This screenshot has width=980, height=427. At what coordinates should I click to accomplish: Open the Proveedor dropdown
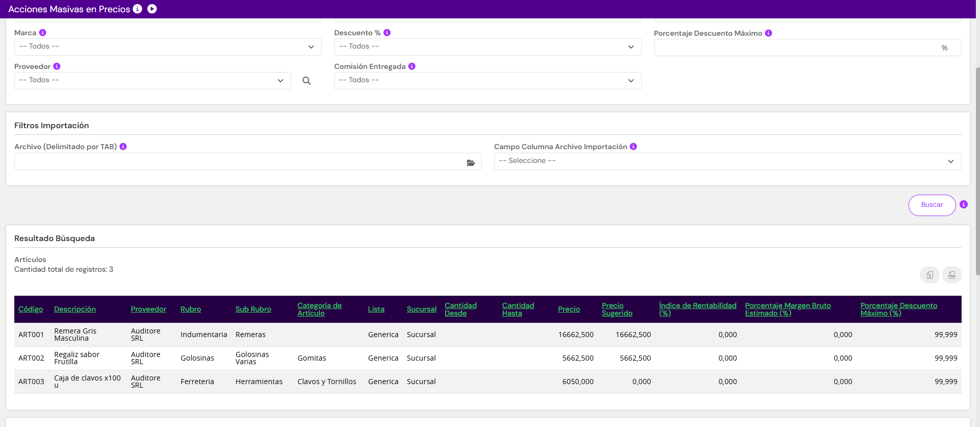click(x=153, y=81)
